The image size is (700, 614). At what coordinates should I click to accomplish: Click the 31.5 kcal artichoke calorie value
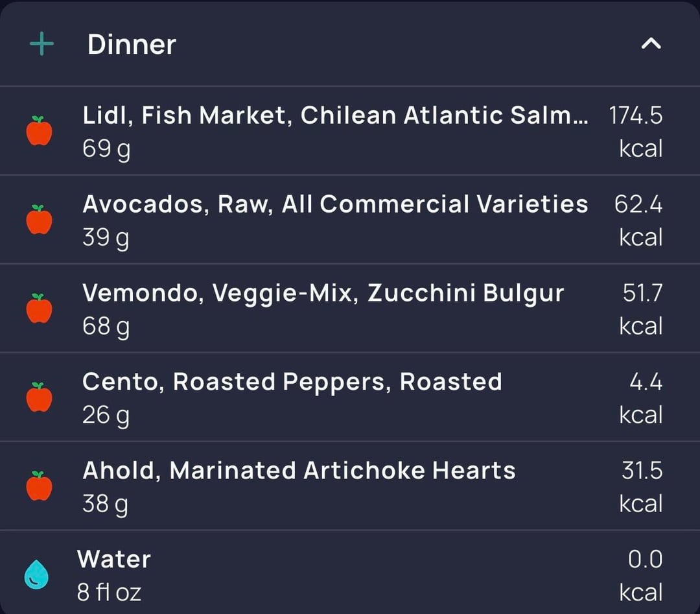642,486
